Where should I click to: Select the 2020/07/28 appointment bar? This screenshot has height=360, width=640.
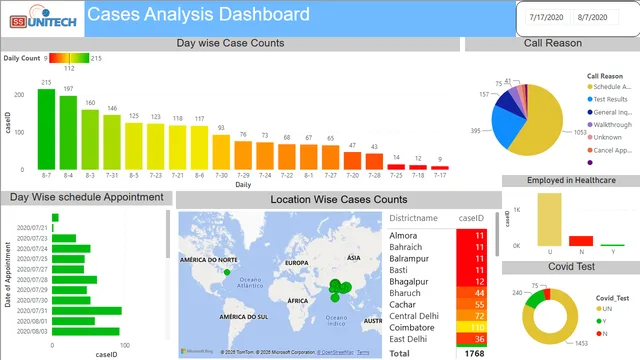tap(74, 280)
